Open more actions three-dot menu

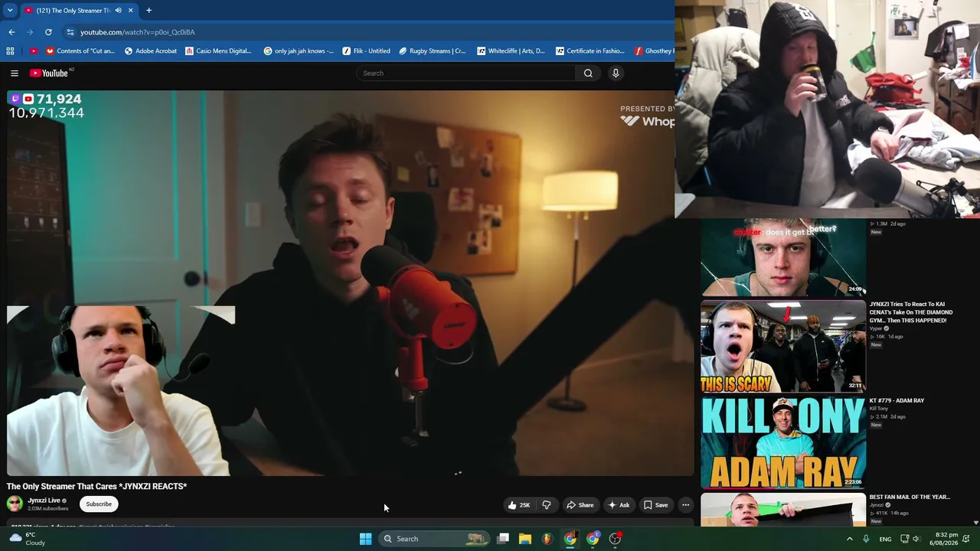coord(686,505)
